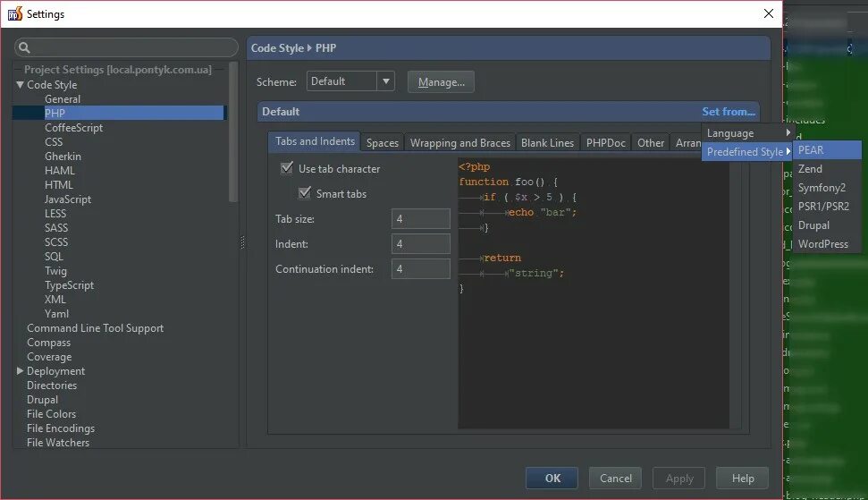Click the Apply button

click(678, 478)
